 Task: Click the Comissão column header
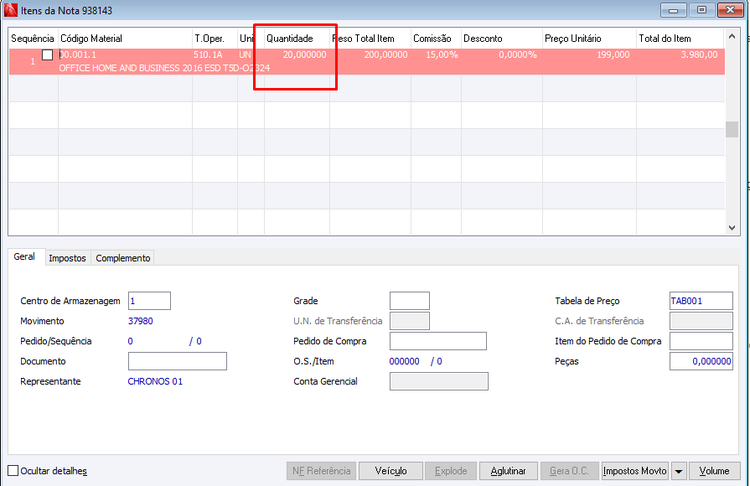click(x=436, y=38)
